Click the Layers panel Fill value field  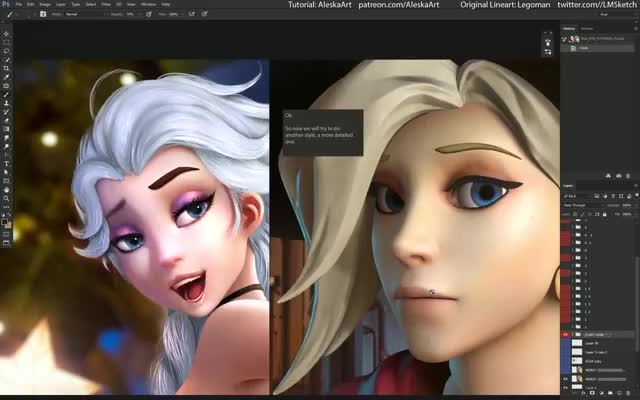(627, 214)
